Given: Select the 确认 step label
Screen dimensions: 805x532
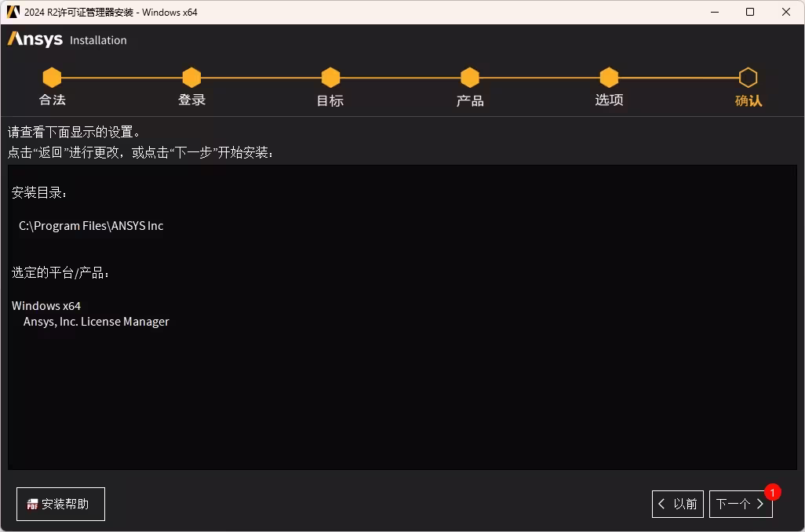Looking at the screenshot, I should (x=749, y=100).
